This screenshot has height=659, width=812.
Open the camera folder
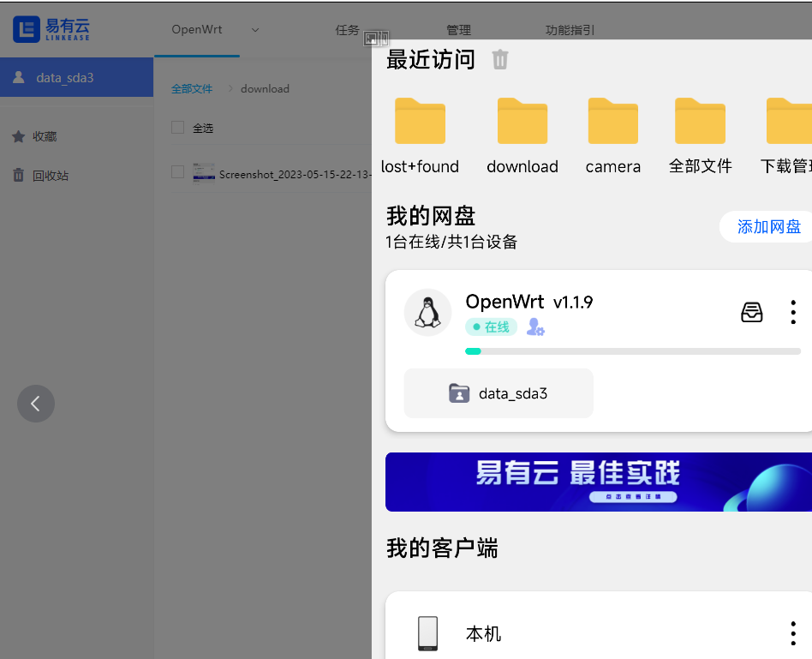612,122
